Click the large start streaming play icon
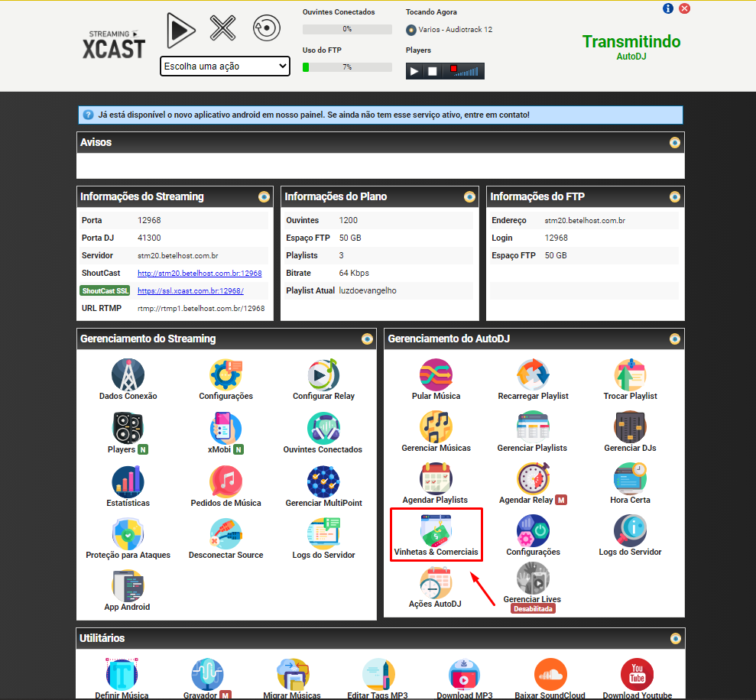756x700 pixels. tap(181, 29)
